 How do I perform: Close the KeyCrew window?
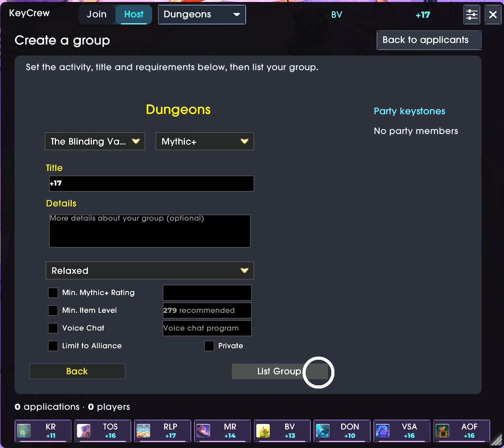493,15
